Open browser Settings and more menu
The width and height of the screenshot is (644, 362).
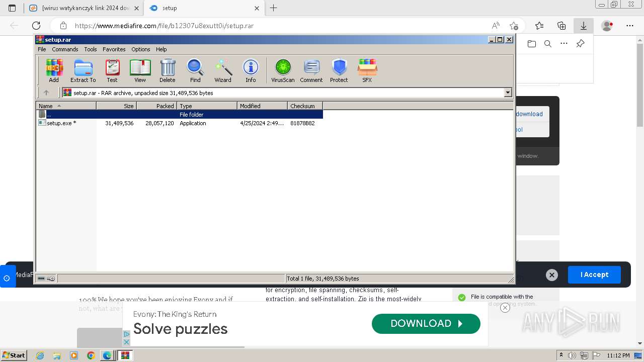[630, 26]
